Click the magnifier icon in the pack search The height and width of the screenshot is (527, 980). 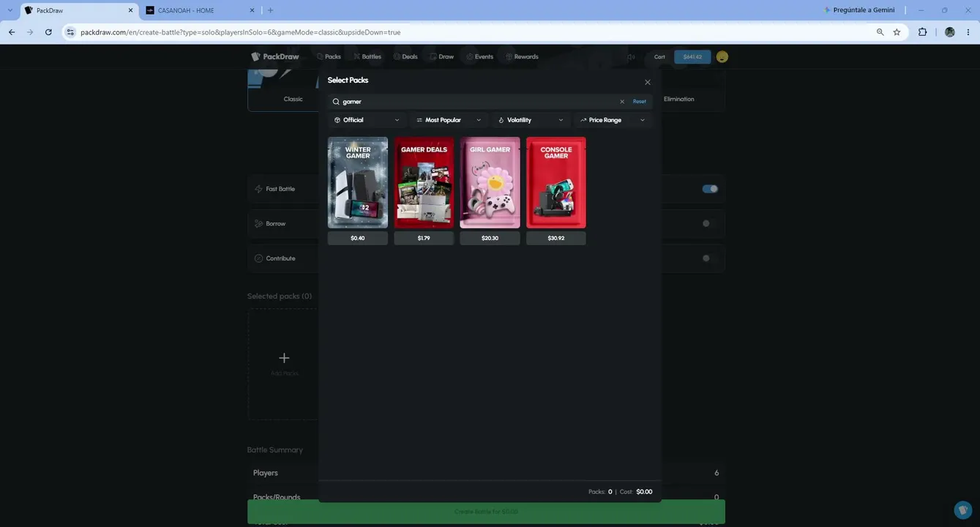pyautogui.click(x=336, y=102)
